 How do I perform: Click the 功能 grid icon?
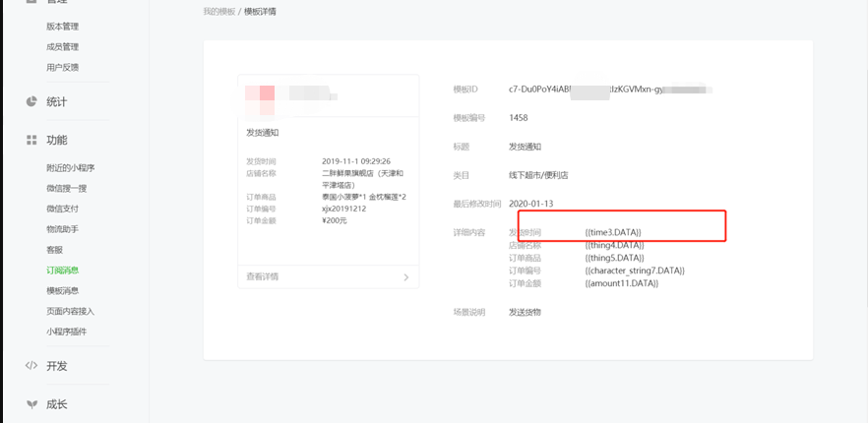click(31, 140)
